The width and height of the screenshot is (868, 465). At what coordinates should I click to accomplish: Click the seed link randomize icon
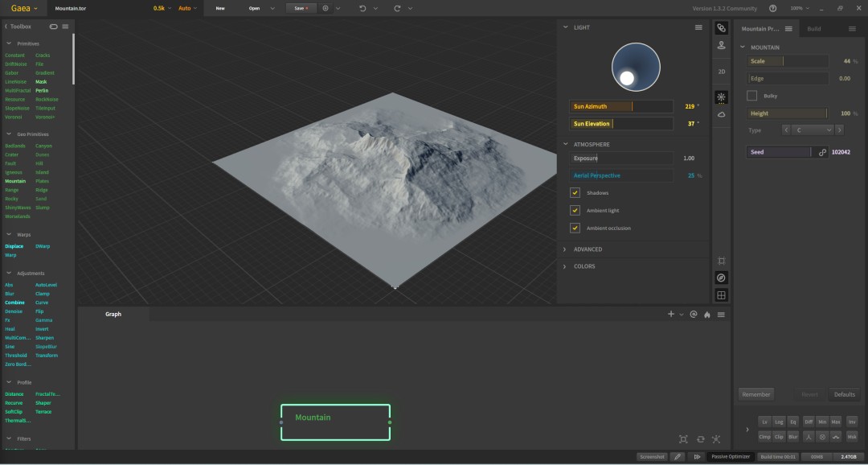pos(822,152)
